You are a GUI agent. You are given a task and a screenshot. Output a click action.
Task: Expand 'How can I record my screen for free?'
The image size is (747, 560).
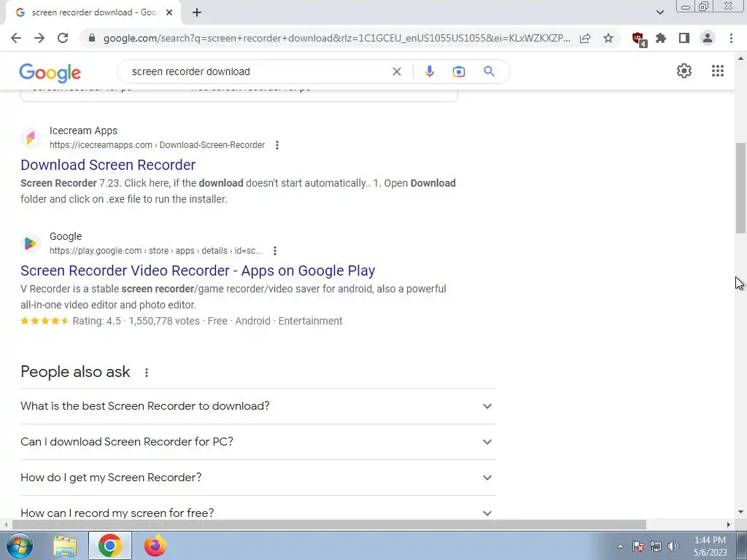click(x=258, y=511)
